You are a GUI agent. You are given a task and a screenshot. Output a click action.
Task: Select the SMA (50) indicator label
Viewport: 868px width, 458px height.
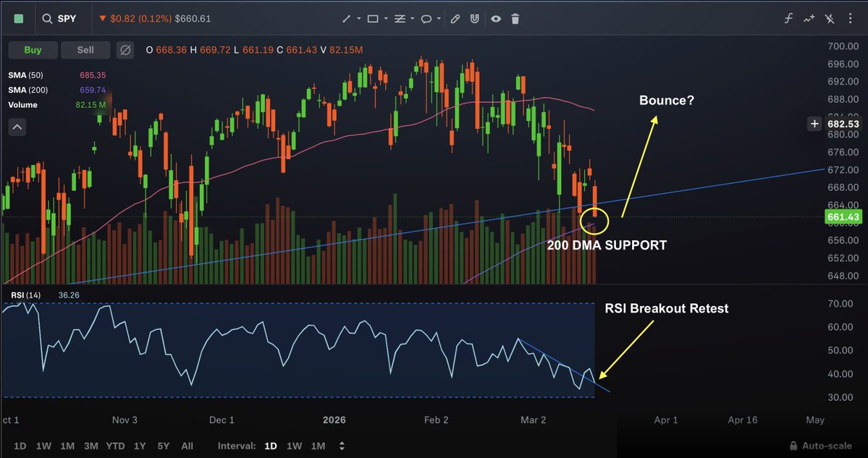point(25,75)
